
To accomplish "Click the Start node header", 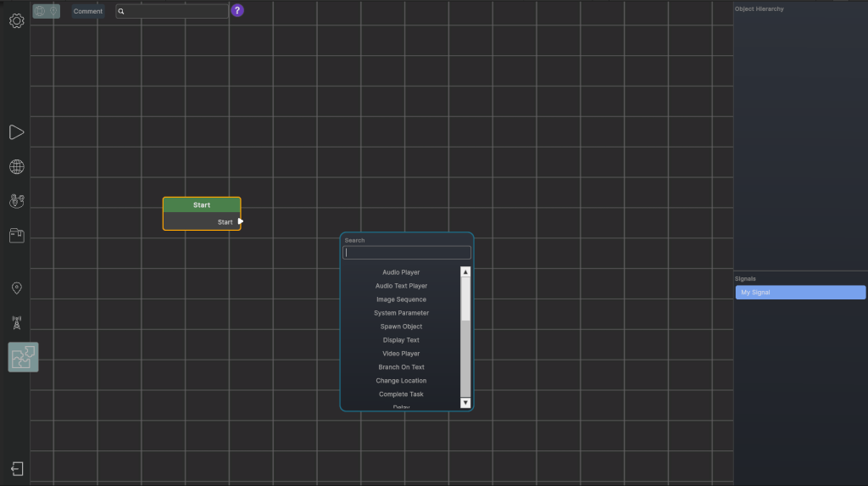I will click(x=202, y=205).
